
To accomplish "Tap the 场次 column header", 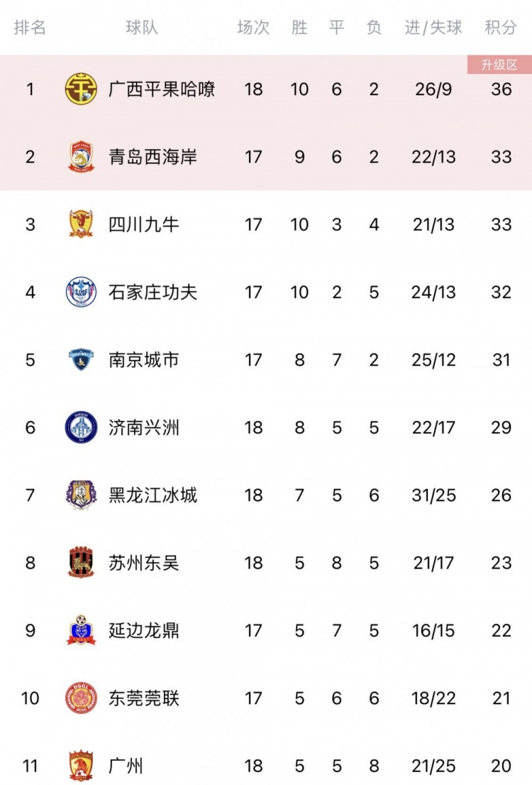I will click(x=253, y=27).
